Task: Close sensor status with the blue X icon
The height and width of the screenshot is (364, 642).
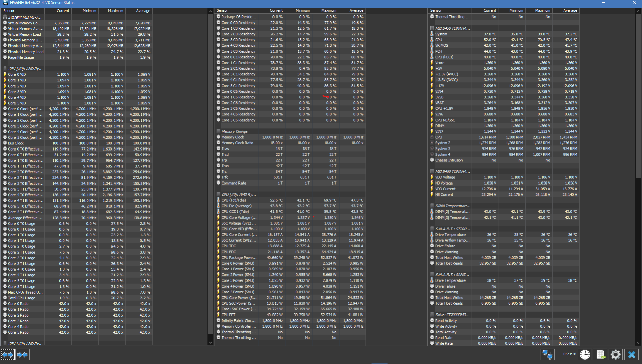Action: click(x=632, y=354)
